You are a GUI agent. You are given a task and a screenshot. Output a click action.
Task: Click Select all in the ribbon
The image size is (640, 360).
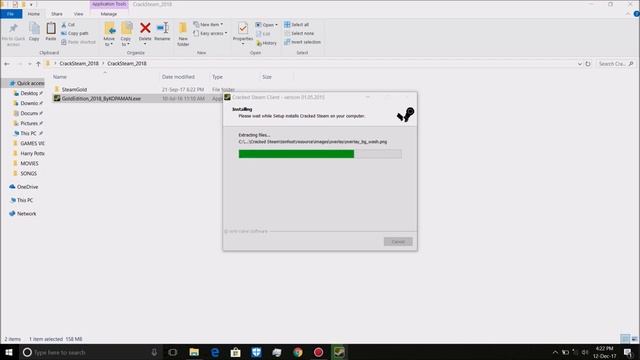pyautogui.click(x=297, y=24)
